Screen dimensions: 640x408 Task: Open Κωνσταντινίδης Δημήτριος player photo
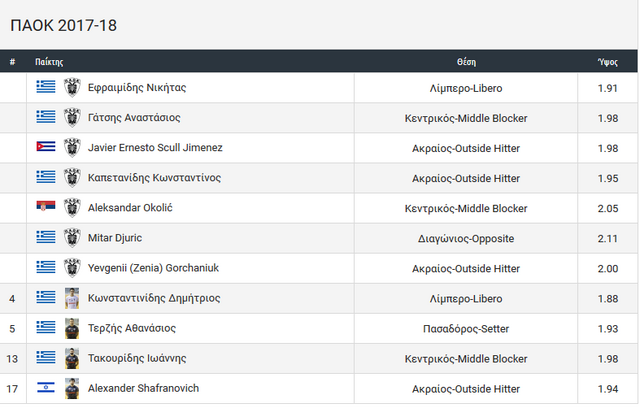(x=72, y=298)
